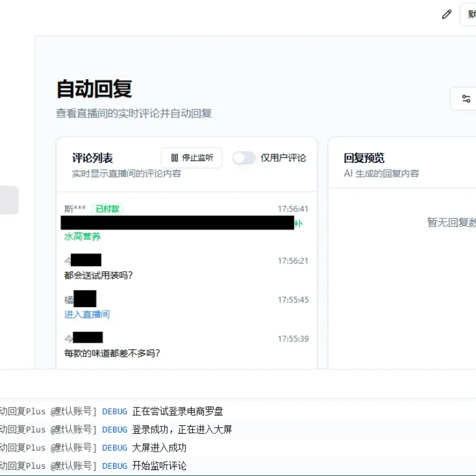Click timestamp 17:55:39
476x476 pixels.
click(293, 339)
